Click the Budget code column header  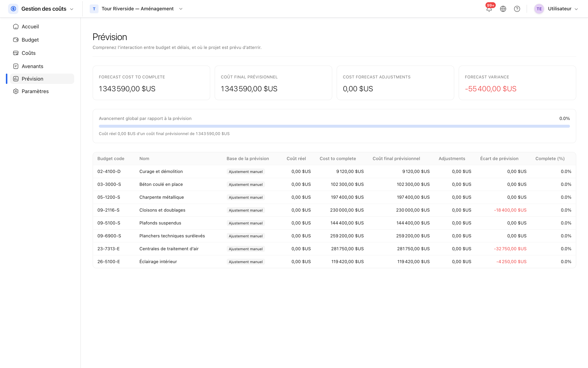click(111, 158)
